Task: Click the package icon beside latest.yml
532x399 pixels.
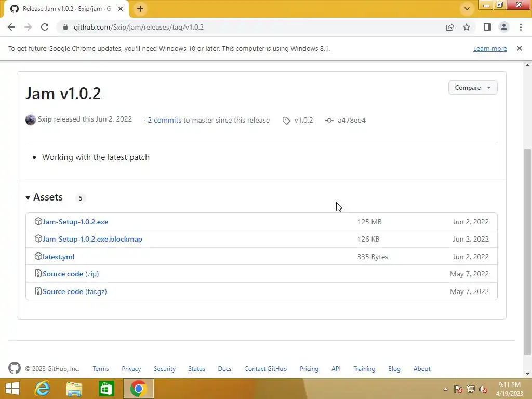Action: (x=38, y=256)
